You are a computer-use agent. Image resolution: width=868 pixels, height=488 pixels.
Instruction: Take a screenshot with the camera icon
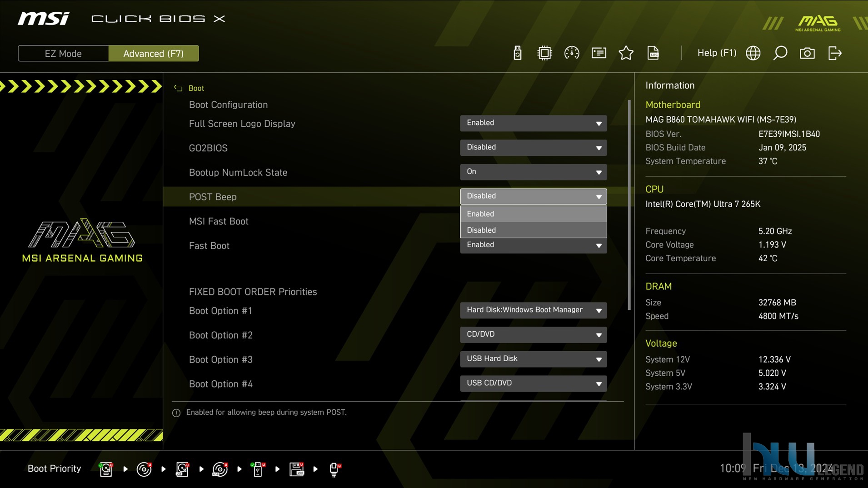click(807, 53)
